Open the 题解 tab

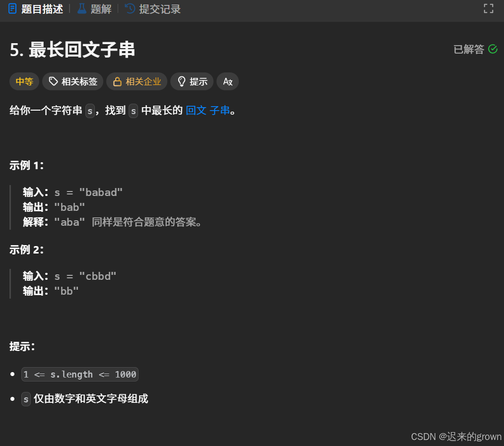point(94,9)
